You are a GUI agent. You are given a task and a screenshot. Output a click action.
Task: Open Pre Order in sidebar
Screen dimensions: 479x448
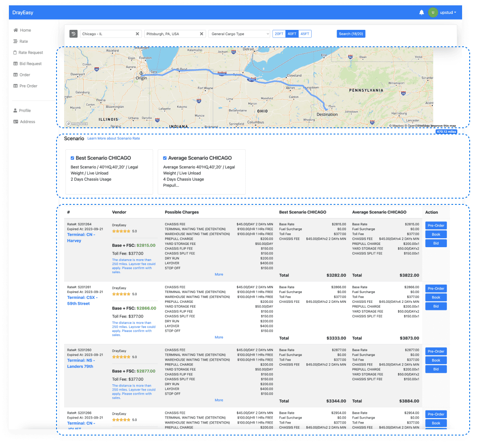[x=28, y=86]
